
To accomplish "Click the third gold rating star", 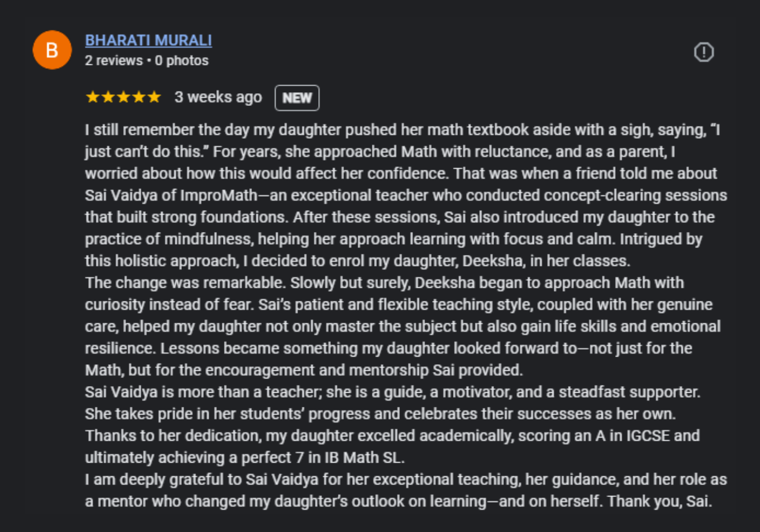I will pos(124,97).
